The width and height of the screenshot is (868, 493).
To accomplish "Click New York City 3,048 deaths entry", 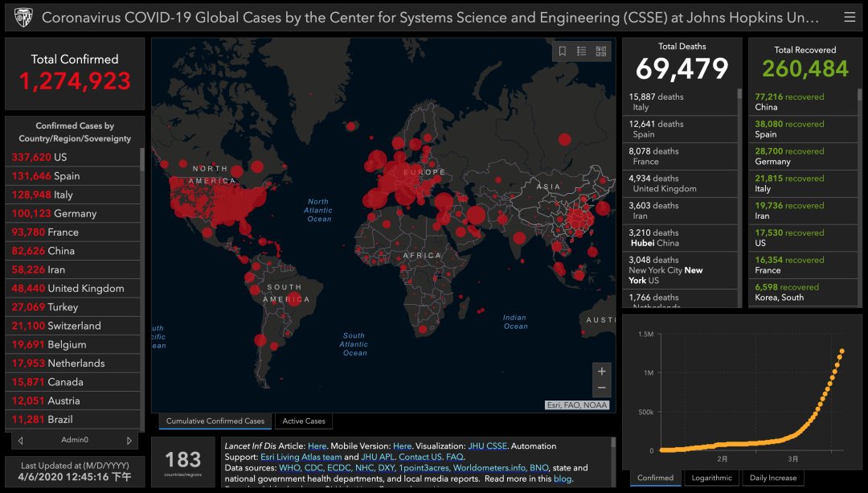I will pos(680,270).
